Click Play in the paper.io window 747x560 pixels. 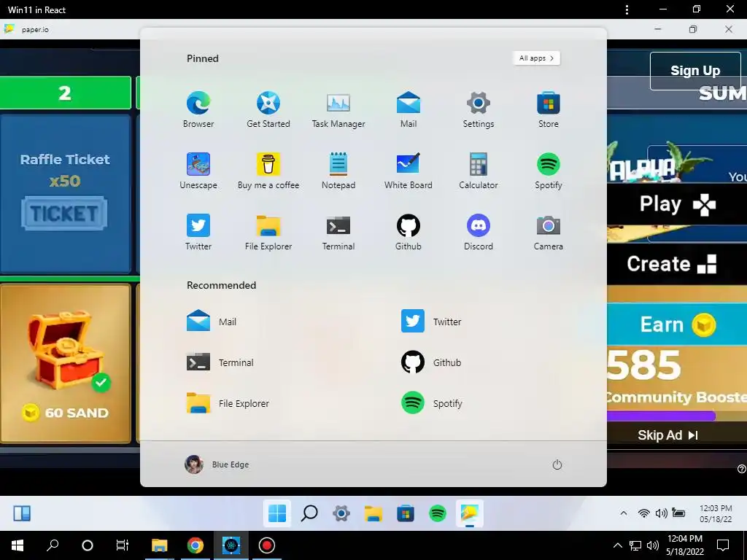click(x=677, y=204)
